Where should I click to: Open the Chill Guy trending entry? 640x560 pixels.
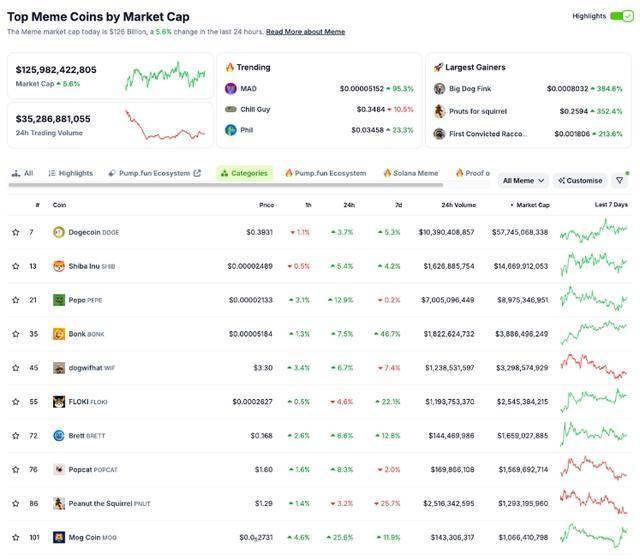319,109
